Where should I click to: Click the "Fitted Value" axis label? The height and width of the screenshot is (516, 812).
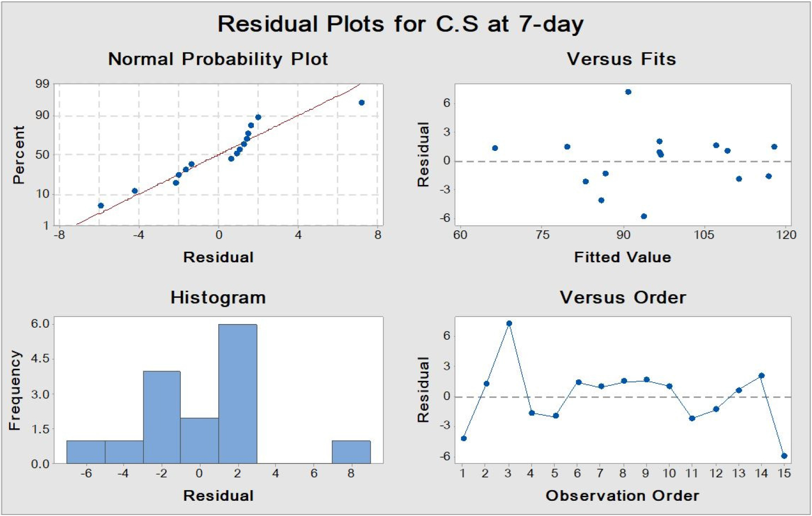[x=622, y=257]
